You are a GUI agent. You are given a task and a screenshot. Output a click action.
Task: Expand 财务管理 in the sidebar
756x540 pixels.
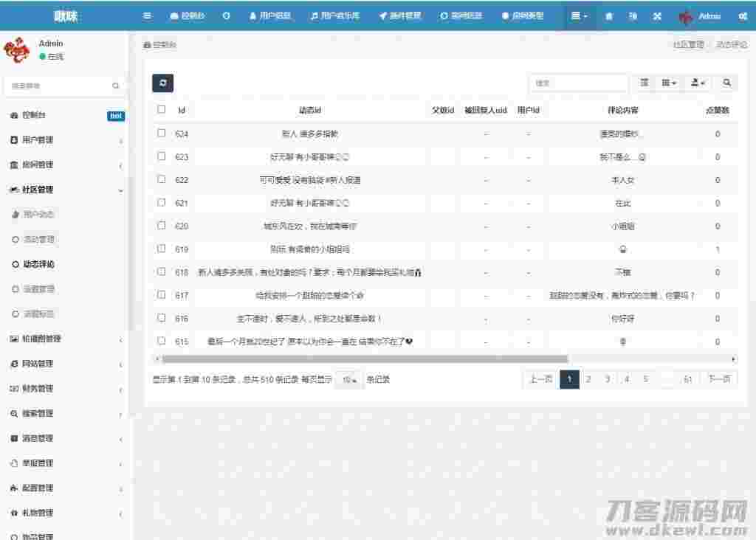(x=65, y=389)
